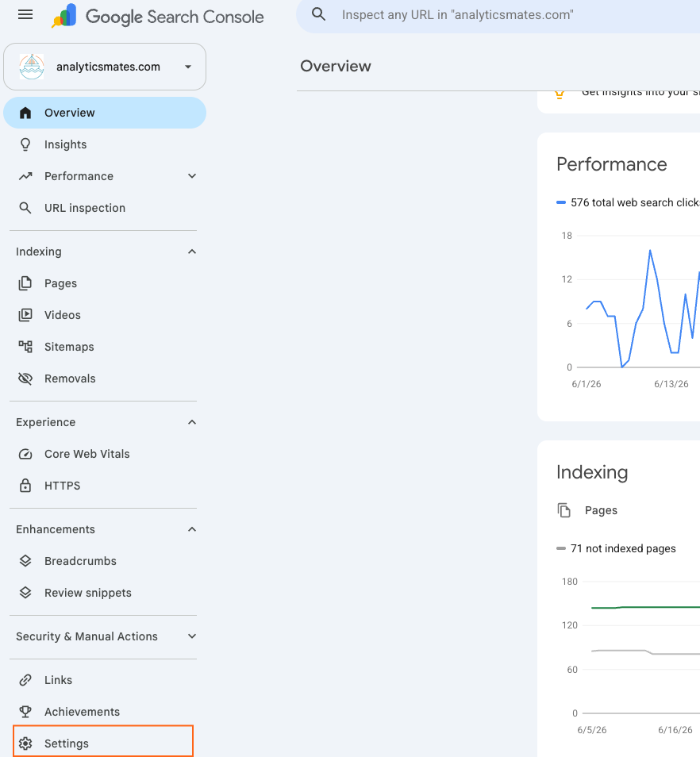Expand the Performance menu chevron

(x=192, y=176)
